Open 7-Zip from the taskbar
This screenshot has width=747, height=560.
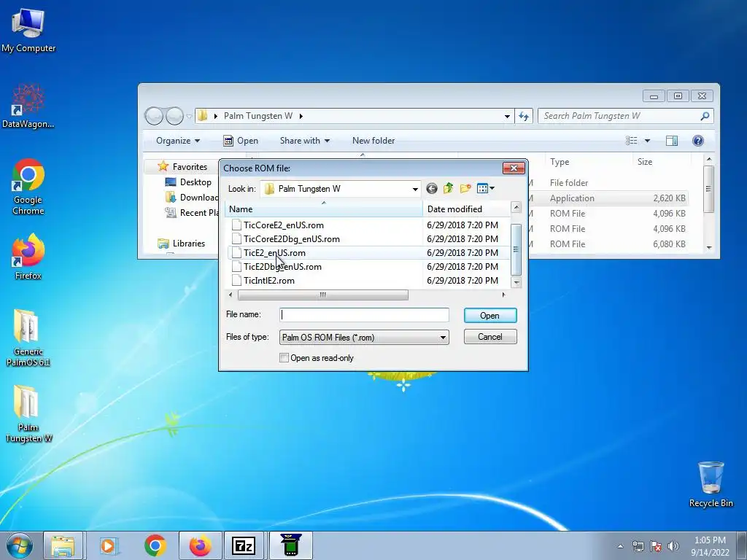[244, 545]
